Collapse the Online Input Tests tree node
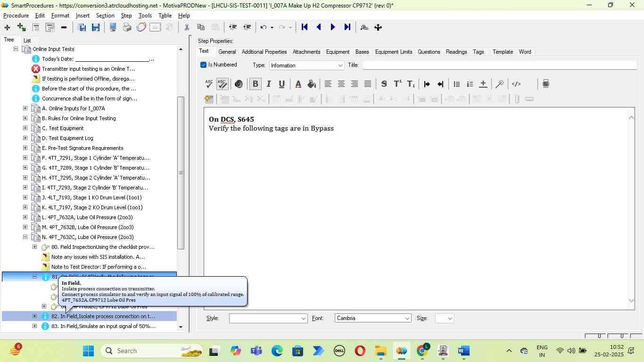This screenshot has width=644, height=362. pyautogui.click(x=16, y=49)
